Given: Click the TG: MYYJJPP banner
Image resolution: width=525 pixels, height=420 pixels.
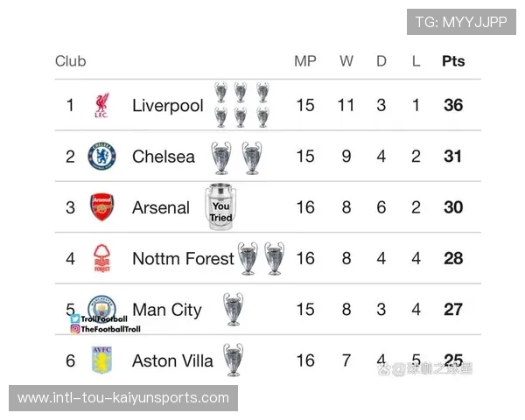Looking at the screenshot, I should tap(460, 22).
